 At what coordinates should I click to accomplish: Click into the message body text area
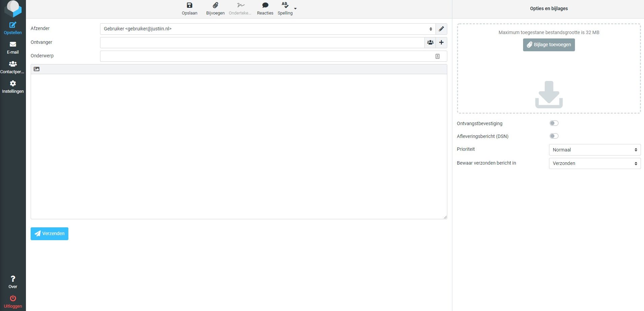point(239,146)
